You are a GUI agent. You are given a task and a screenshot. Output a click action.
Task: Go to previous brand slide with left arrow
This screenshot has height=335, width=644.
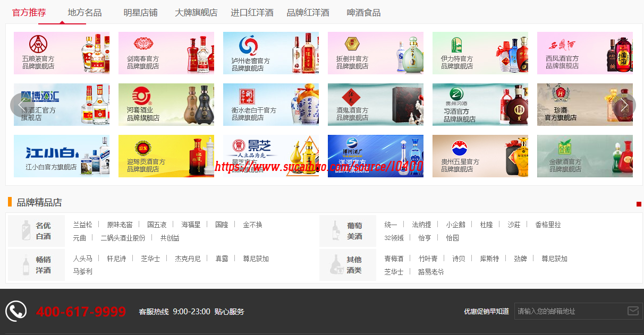21,105
